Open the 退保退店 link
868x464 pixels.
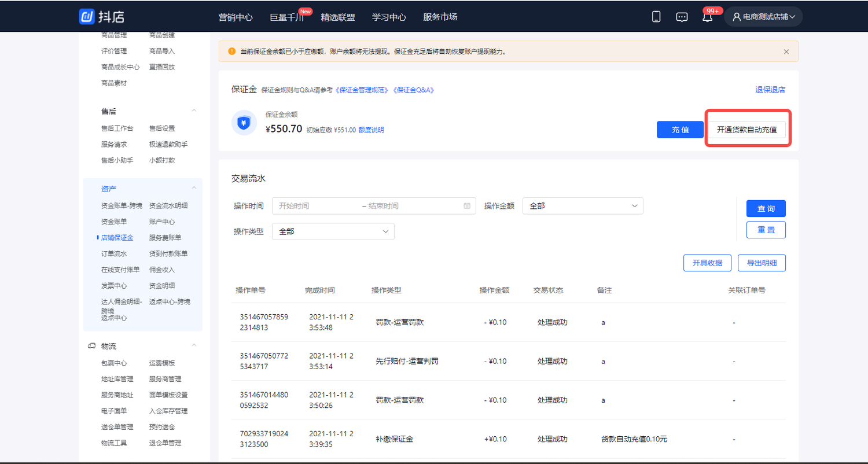click(770, 90)
